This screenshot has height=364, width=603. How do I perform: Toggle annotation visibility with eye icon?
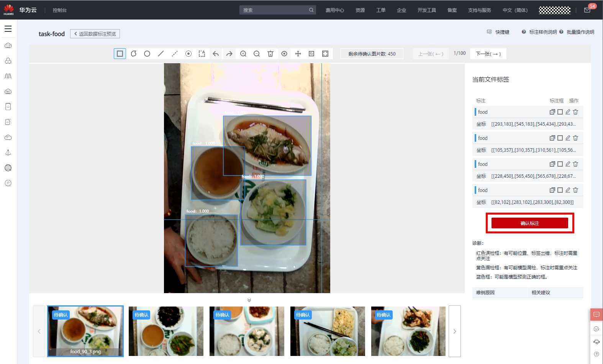tap(284, 54)
